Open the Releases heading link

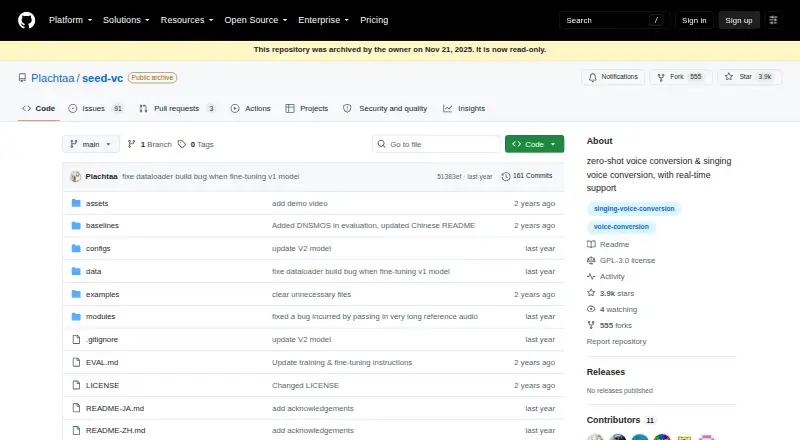point(606,372)
